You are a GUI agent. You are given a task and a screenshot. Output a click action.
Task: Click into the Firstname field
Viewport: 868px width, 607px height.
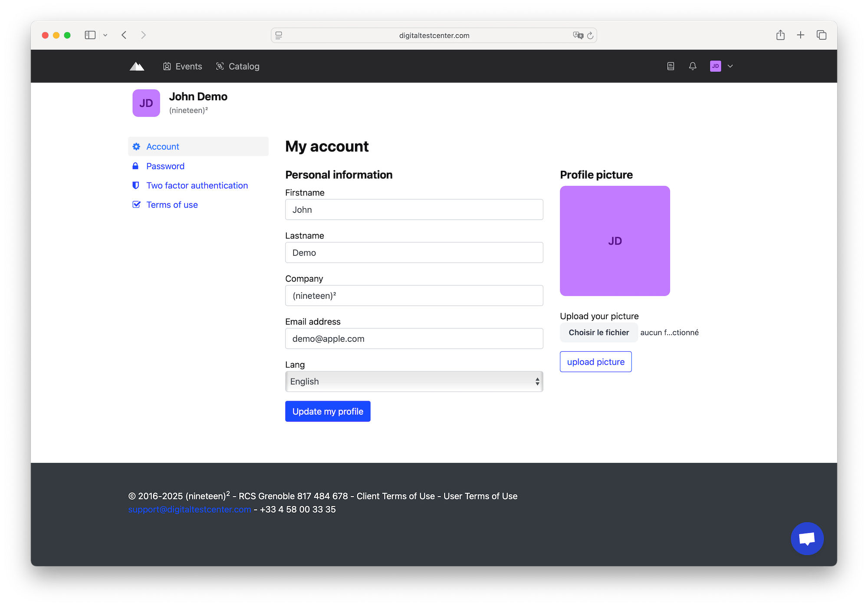tap(414, 210)
